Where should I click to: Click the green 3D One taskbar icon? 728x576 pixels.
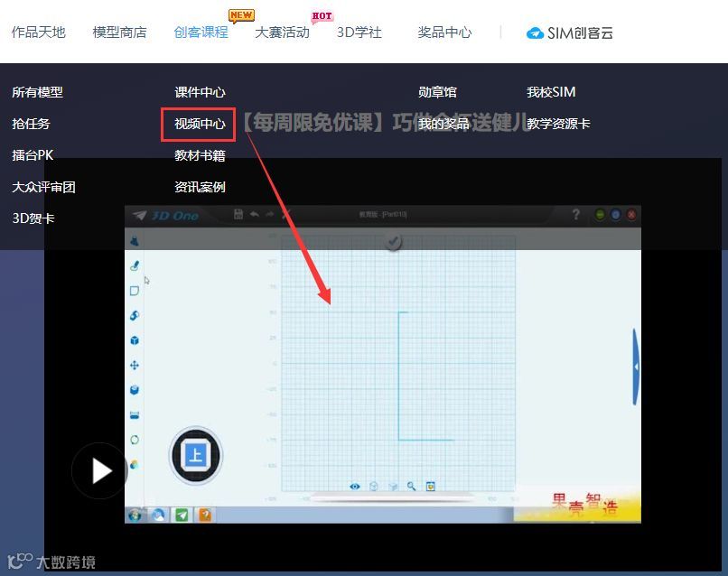(x=182, y=516)
